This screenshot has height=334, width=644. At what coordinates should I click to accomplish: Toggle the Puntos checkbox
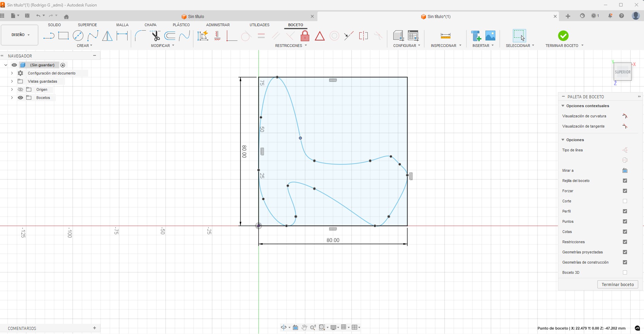pyautogui.click(x=625, y=221)
